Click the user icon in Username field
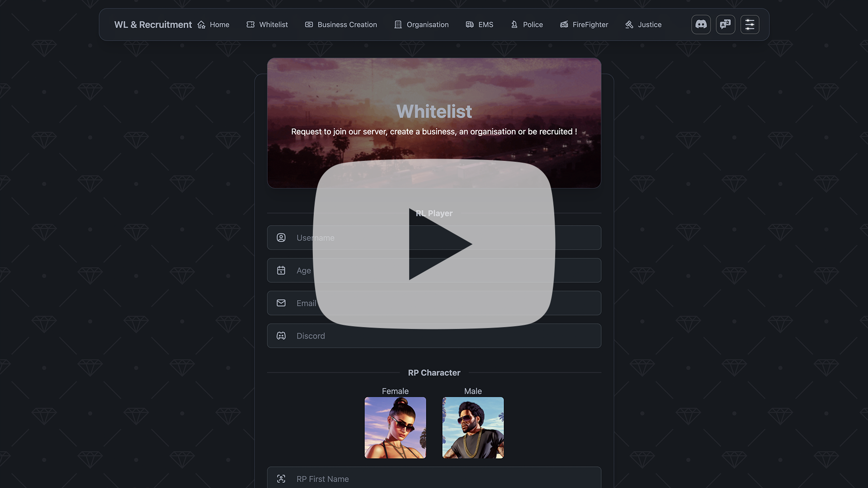The image size is (868, 488). coord(281,238)
